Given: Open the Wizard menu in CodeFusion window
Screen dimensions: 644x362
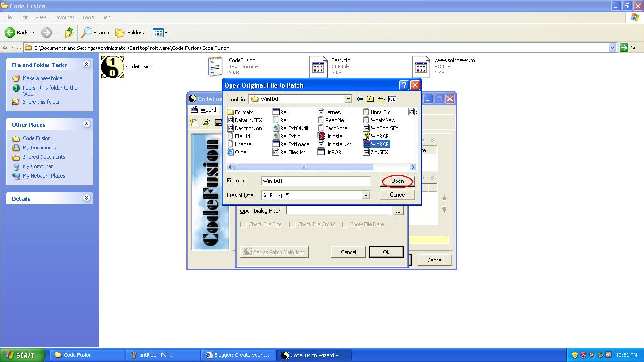Looking at the screenshot, I should click(204, 110).
